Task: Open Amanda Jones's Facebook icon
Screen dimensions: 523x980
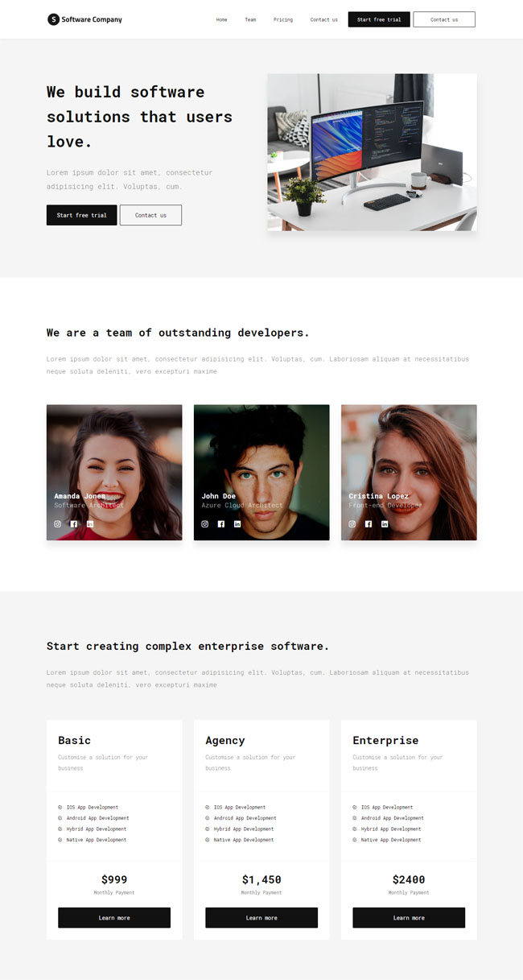Action: tap(74, 523)
